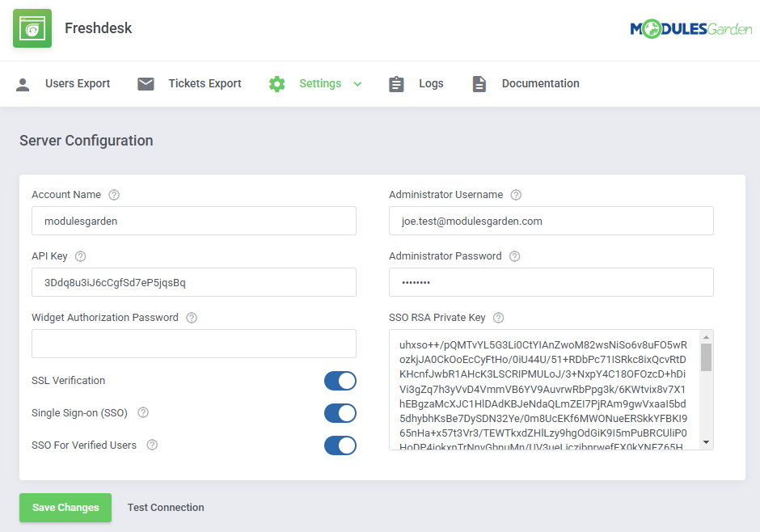Click the Widget Authorization Password label
The image size is (760, 532).
click(x=105, y=318)
